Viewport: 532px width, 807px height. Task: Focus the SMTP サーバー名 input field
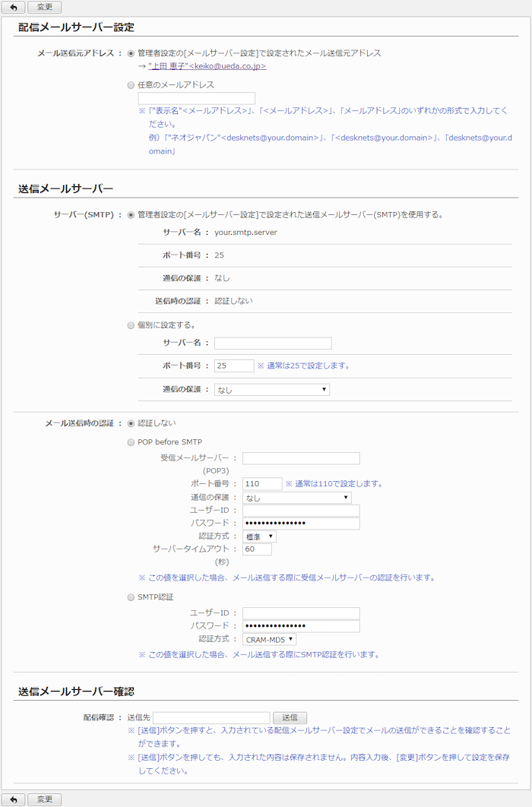tap(273, 343)
